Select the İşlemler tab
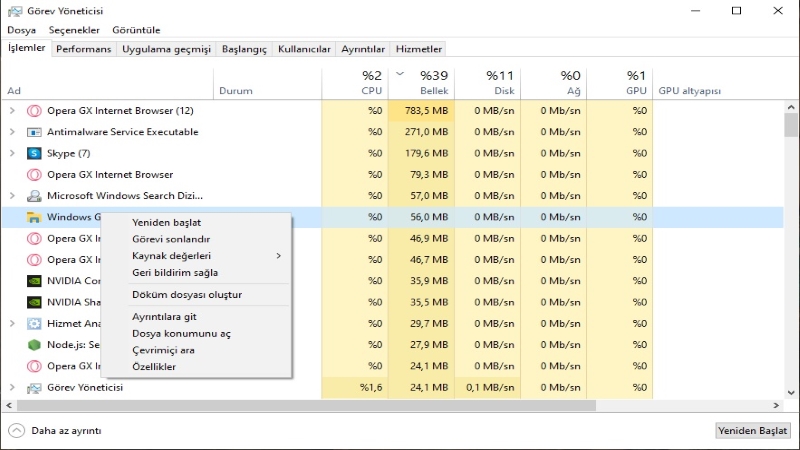Viewport: 800px width, 450px height. pyautogui.click(x=27, y=48)
